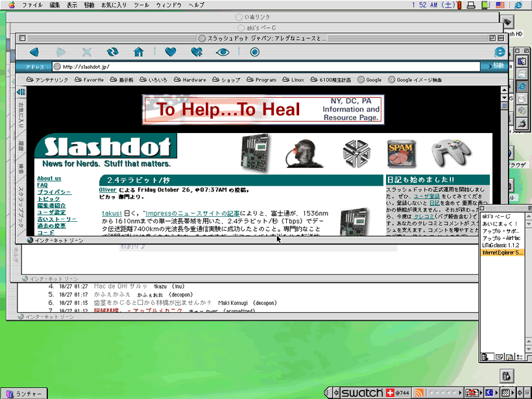Click the game controller topic icon
Image resolution: width=532 pixels, height=399 pixels.
(x=451, y=153)
